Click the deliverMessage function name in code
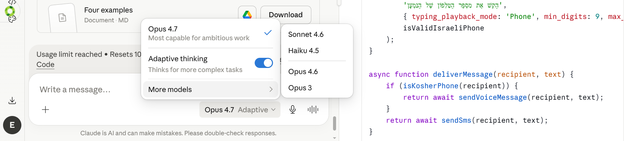 click(463, 74)
